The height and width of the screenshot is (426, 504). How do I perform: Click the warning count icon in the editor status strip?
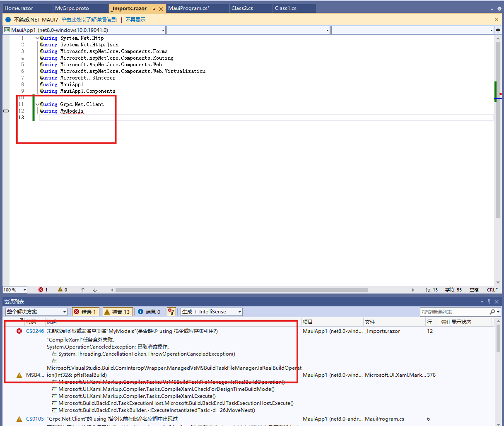click(x=60, y=290)
